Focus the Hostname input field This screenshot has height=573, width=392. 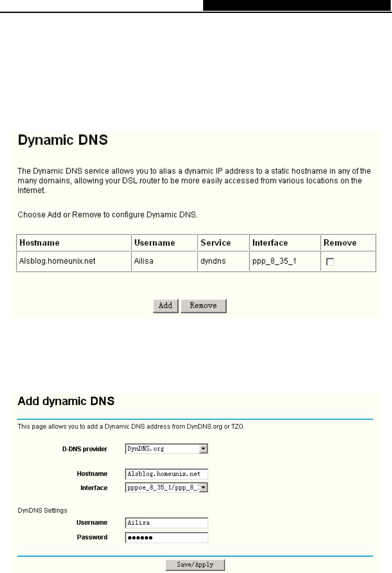[x=166, y=474]
